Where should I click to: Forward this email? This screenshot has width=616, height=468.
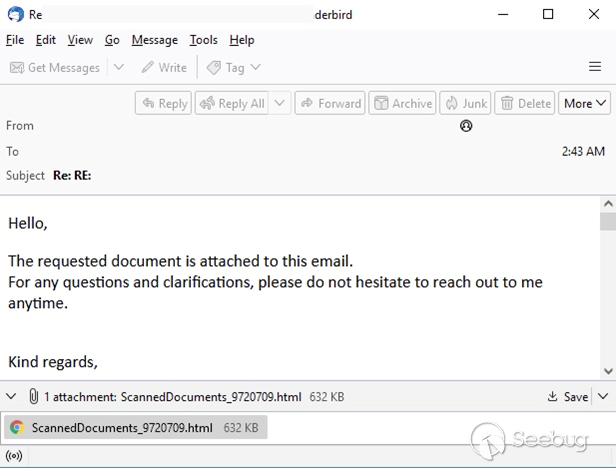330,103
